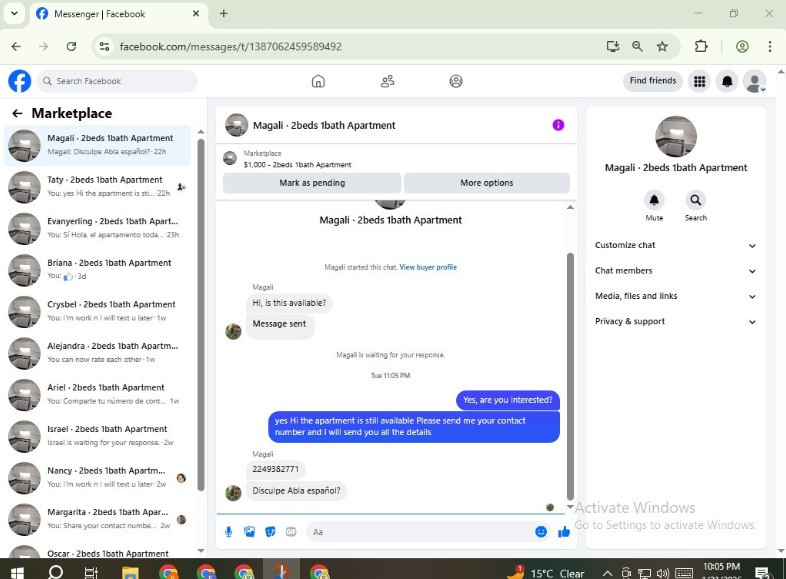Image resolution: width=786 pixels, height=579 pixels.
Task: Record a voice clip with microphone icon
Action: click(x=229, y=532)
